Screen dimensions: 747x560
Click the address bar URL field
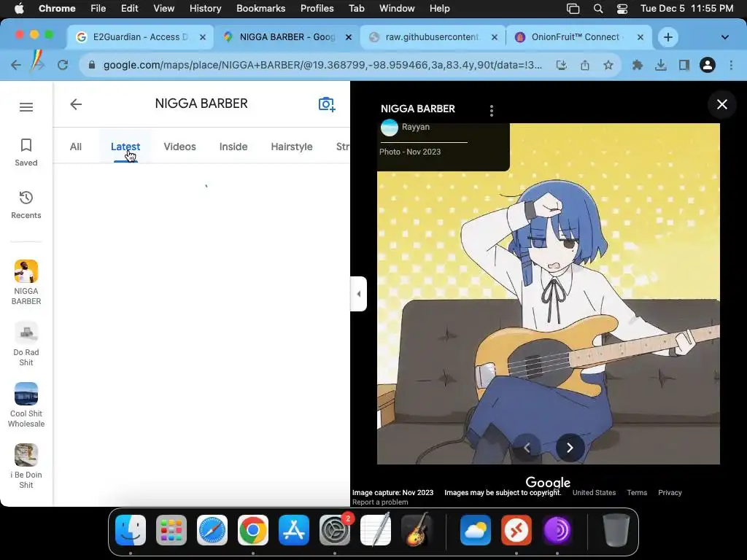tap(322, 65)
